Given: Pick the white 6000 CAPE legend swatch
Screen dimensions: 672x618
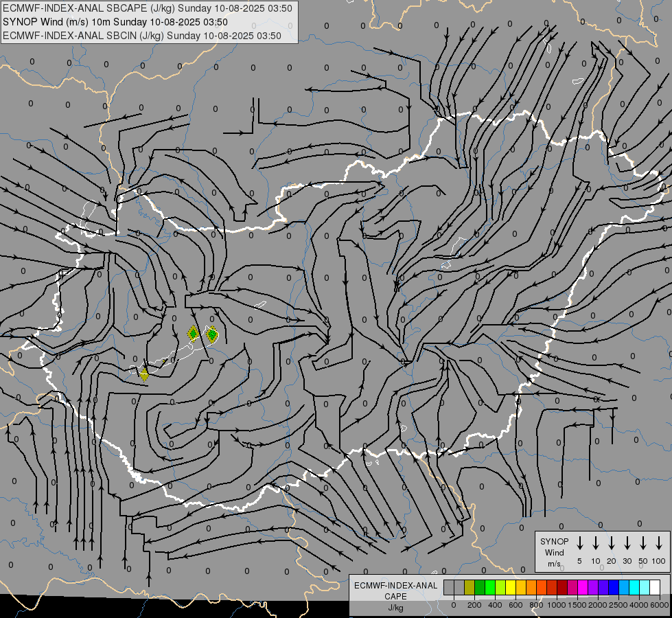Looking at the screenshot, I should pyautogui.click(x=656, y=587).
